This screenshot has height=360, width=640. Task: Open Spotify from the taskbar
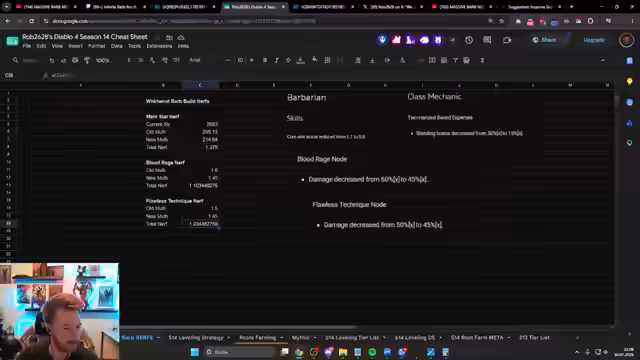372,352
